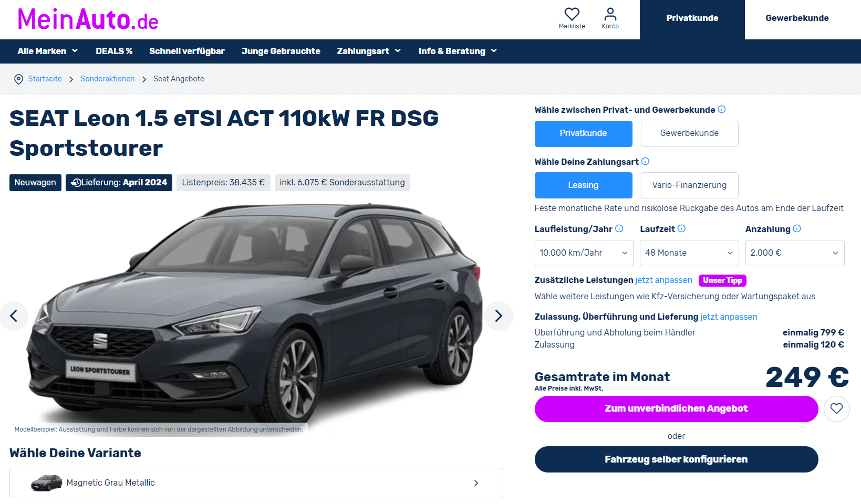Add car to wishlist via heart button
Image resolution: width=861 pixels, height=504 pixels.
pos(836,408)
